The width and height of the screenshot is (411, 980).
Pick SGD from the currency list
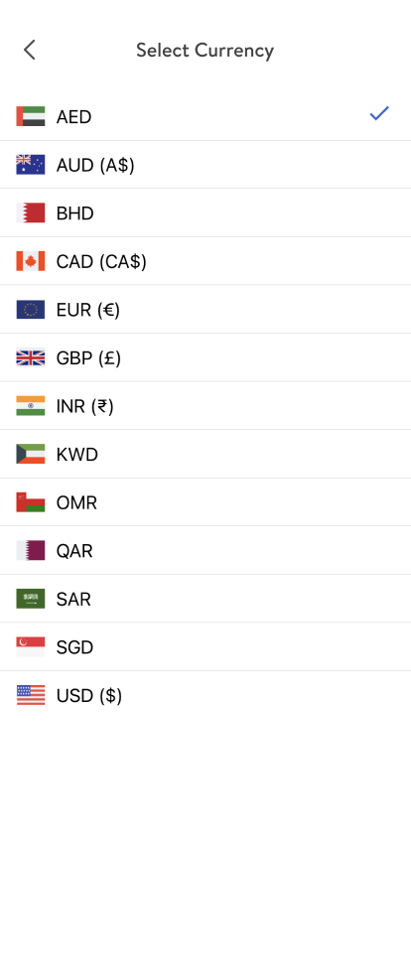[205, 646]
